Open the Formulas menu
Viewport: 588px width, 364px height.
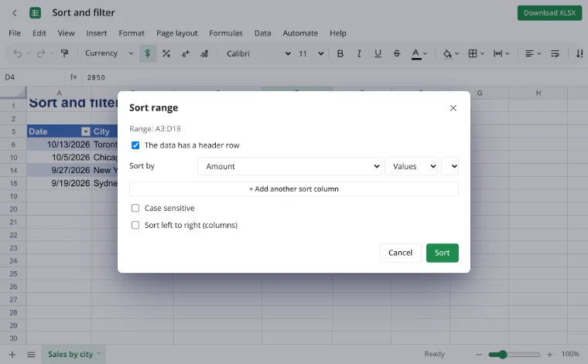click(226, 33)
